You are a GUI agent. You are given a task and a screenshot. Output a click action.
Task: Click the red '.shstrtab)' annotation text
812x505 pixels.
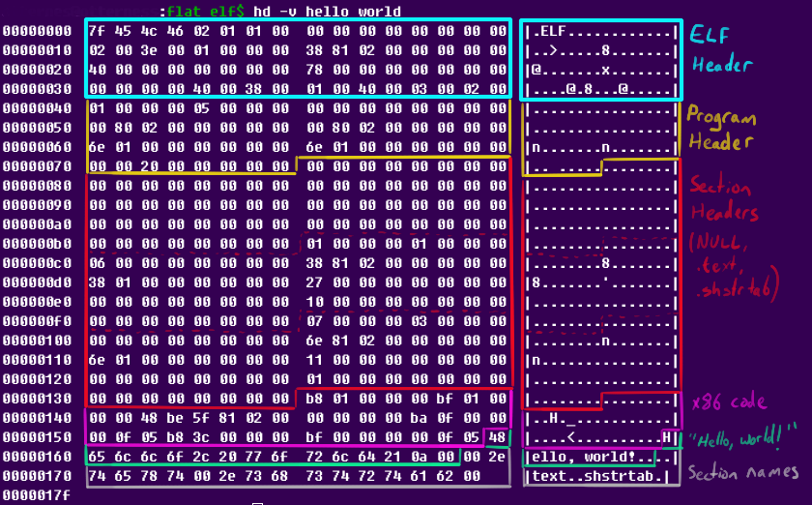tap(722, 289)
